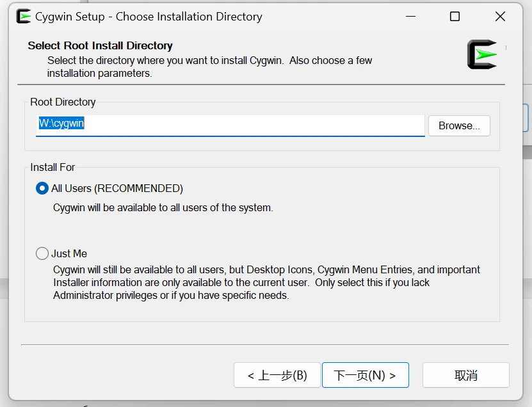Close the Cygwin Setup dialog
Screen dimensions: 532x407
tap(501, 17)
